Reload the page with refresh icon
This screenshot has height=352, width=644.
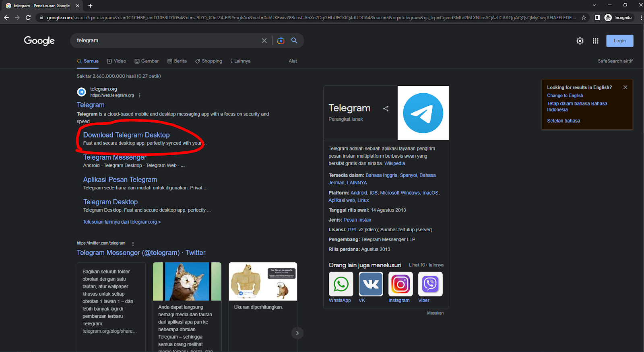tap(28, 18)
